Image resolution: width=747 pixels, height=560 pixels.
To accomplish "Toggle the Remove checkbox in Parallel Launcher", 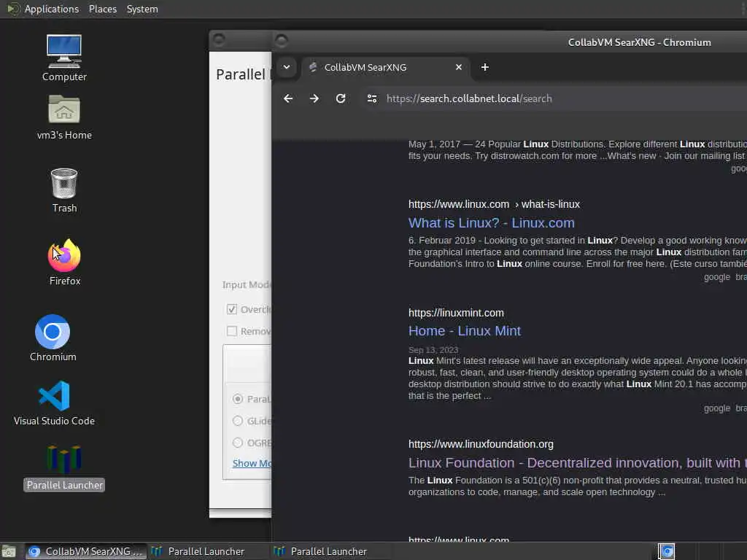I will [232, 331].
